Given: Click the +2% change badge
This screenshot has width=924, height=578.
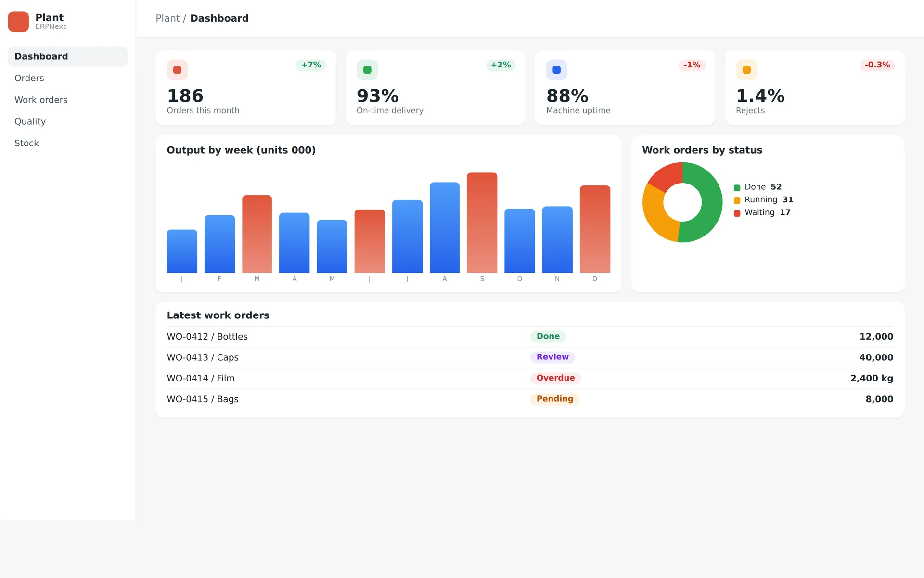Looking at the screenshot, I should pos(500,65).
